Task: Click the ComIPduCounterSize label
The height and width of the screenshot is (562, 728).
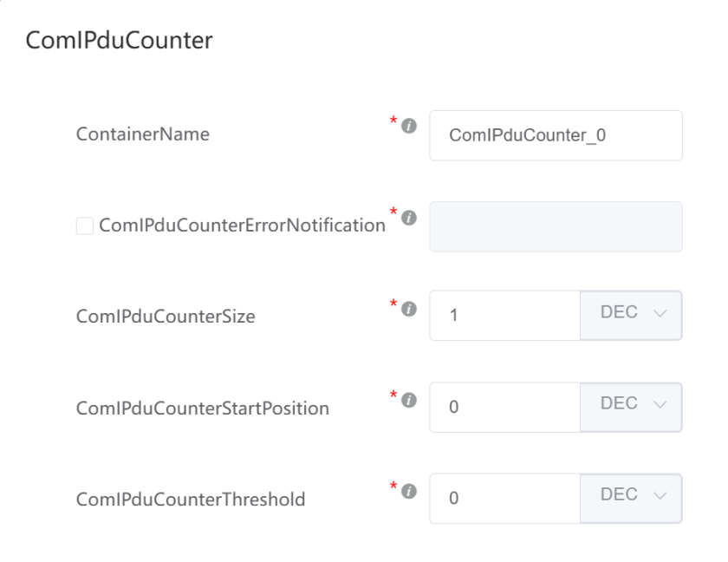Action: (x=166, y=317)
